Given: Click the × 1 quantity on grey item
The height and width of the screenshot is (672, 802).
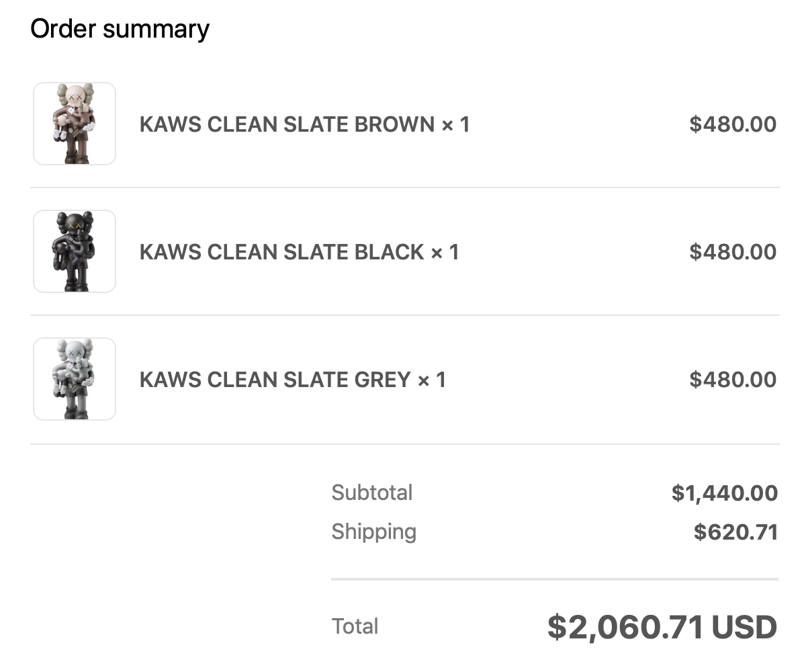Looking at the screenshot, I should [432, 380].
